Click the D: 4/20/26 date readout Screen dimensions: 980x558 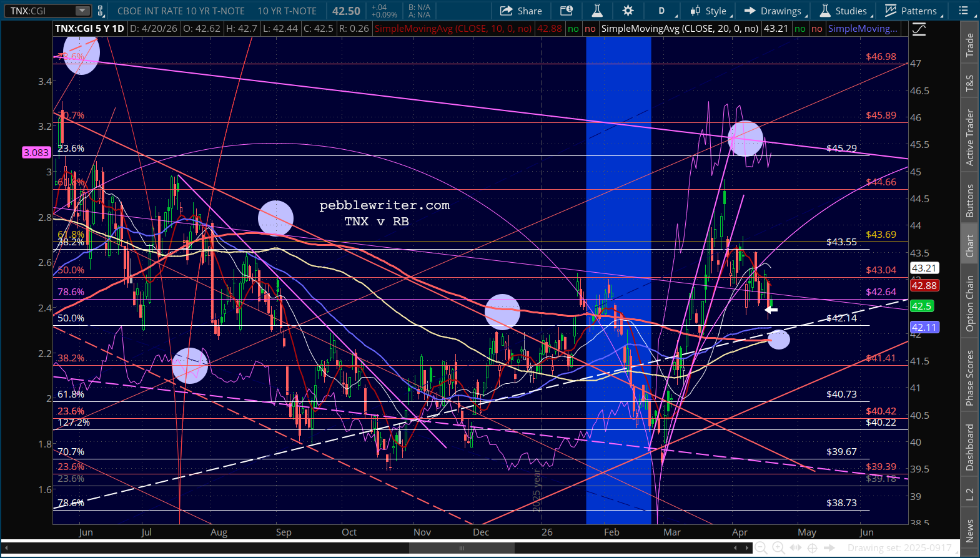point(155,29)
